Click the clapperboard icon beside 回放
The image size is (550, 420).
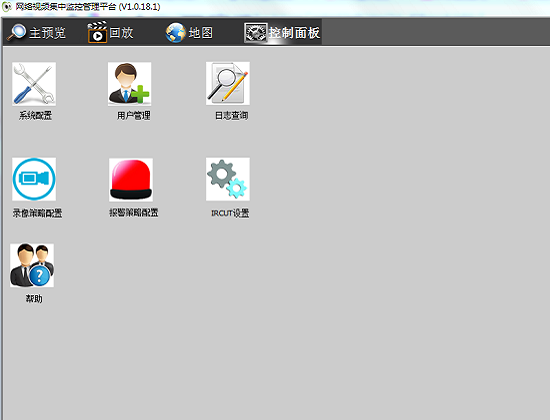[97, 32]
